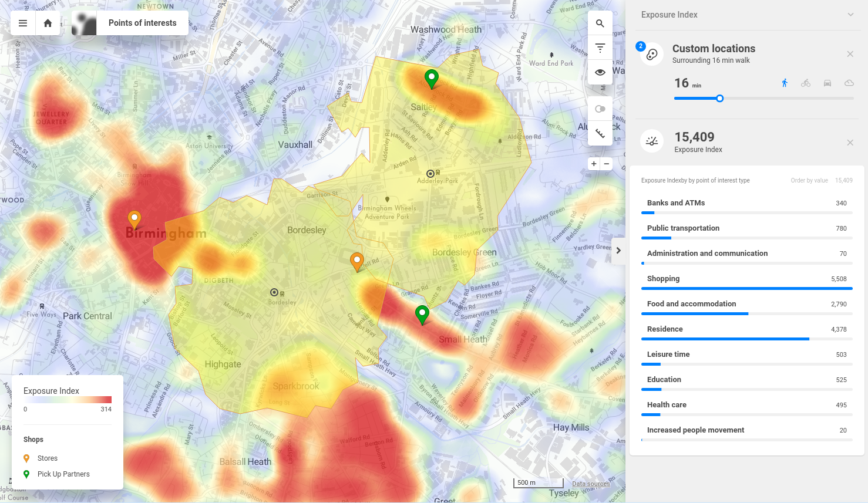
Task: Go to the home view
Action: pos(48,23)
